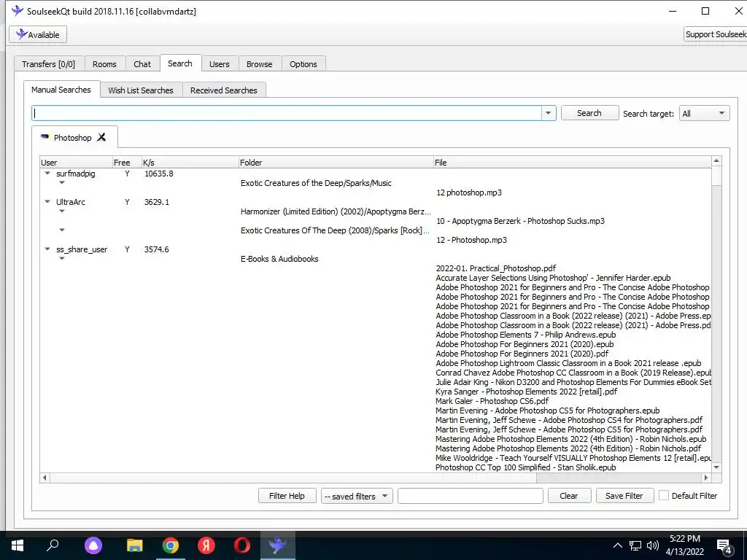Select SoulseekQt icon in taskbar
Image resolution: width=747 pixels, height=560 pixels.
[x=278, y=545]
